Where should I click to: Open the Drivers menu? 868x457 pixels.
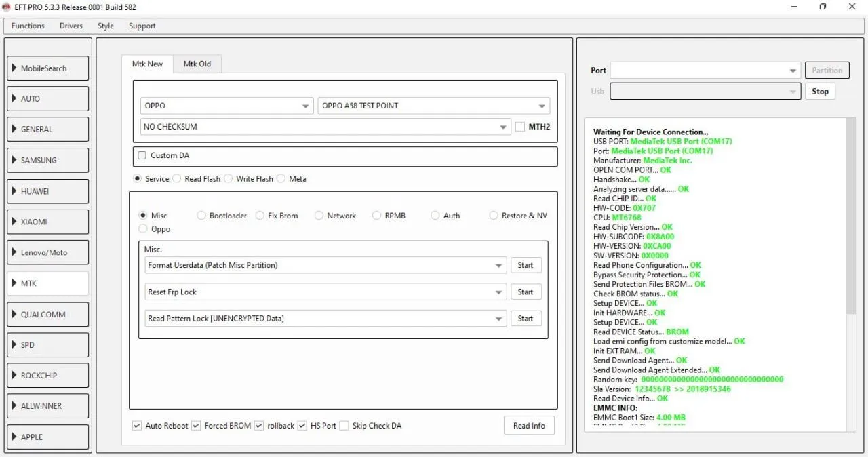[x=71, y=26]
